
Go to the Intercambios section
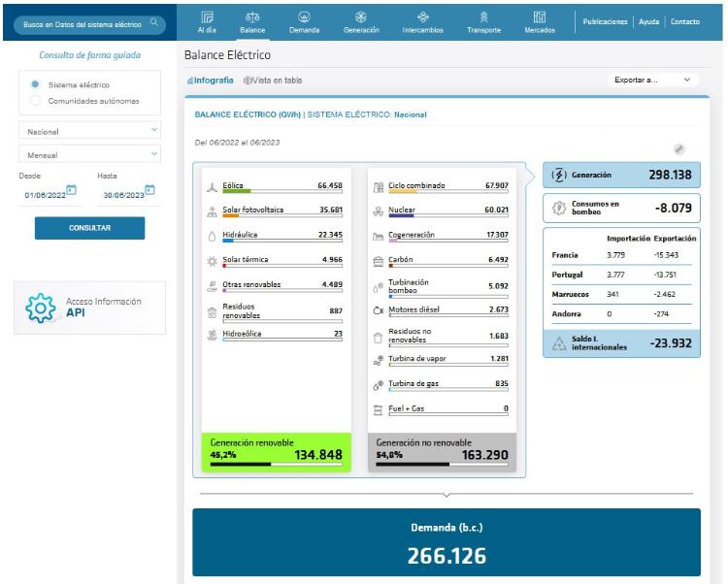click(422, 22)
